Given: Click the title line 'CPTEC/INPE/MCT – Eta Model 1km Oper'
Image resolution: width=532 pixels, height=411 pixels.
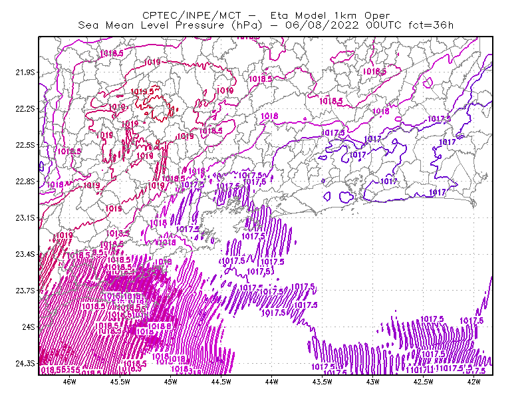Looking at the screenshot, I should click(266, 15).
